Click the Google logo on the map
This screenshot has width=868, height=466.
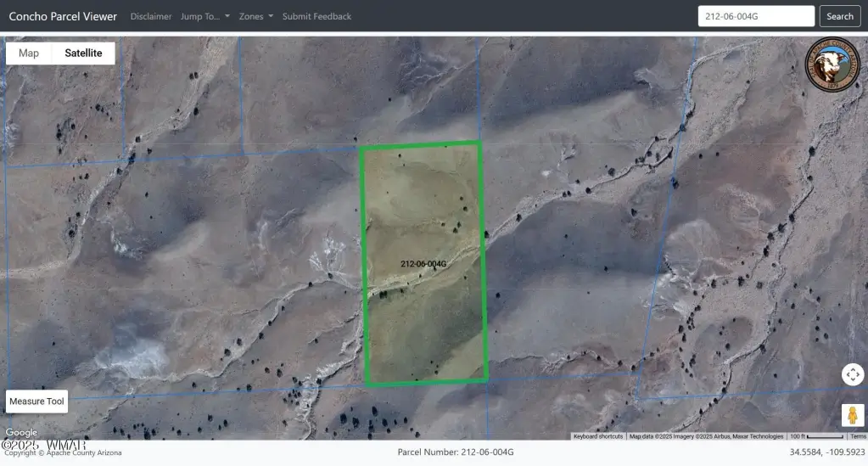(x=20, y=432)
